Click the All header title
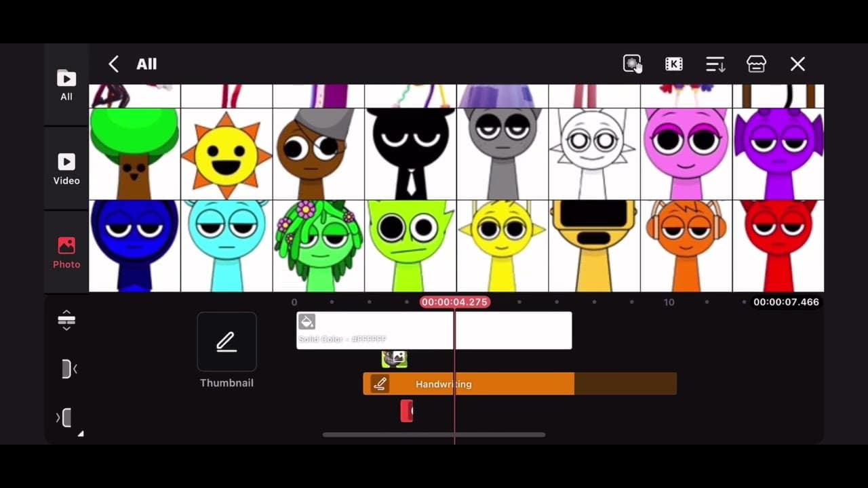 (x=146, y=64)
